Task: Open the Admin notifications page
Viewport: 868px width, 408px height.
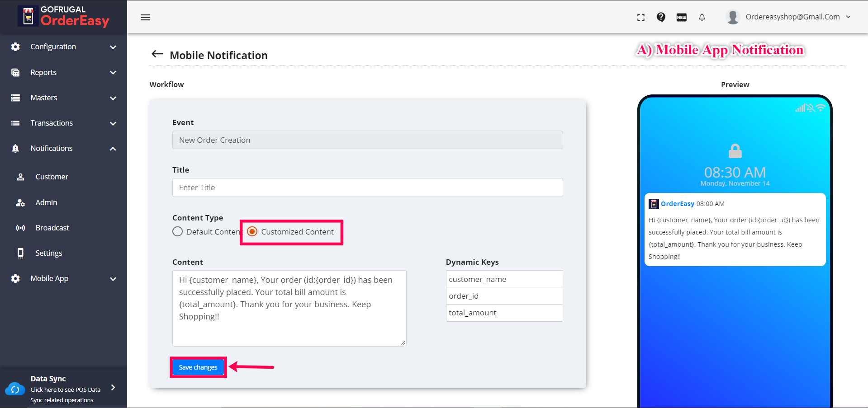Action: point(46,202)
